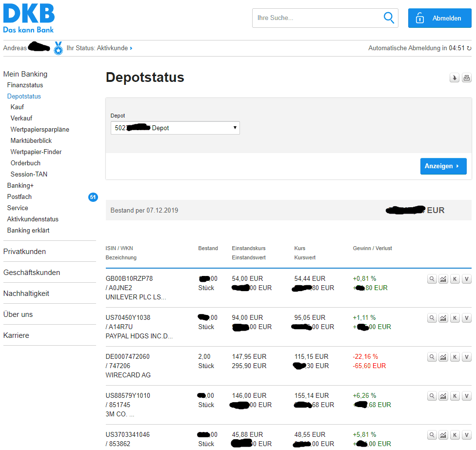
Task: Show chart for US3703341046 row
Action: coord(443,435)
